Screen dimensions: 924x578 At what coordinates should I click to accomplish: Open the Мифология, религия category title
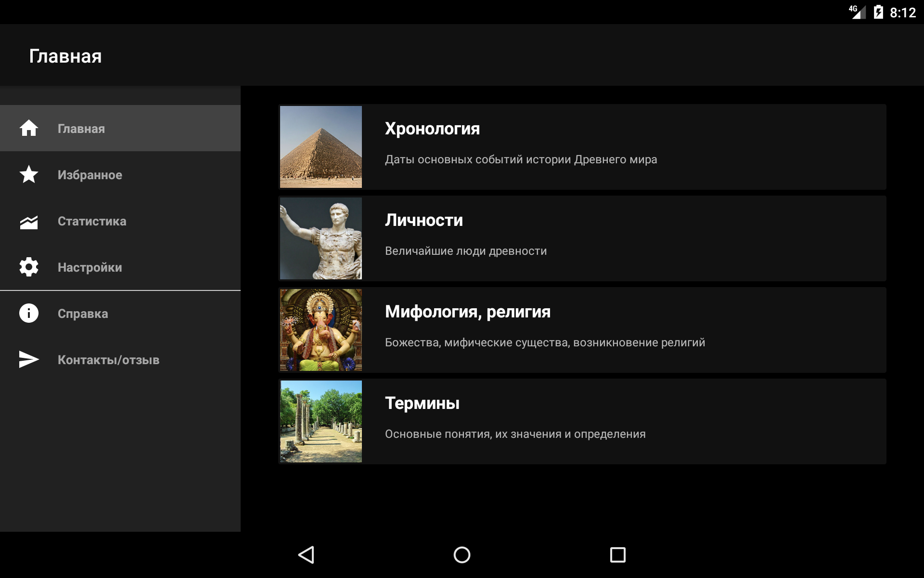pyautogui.click(x=467, y=312)
